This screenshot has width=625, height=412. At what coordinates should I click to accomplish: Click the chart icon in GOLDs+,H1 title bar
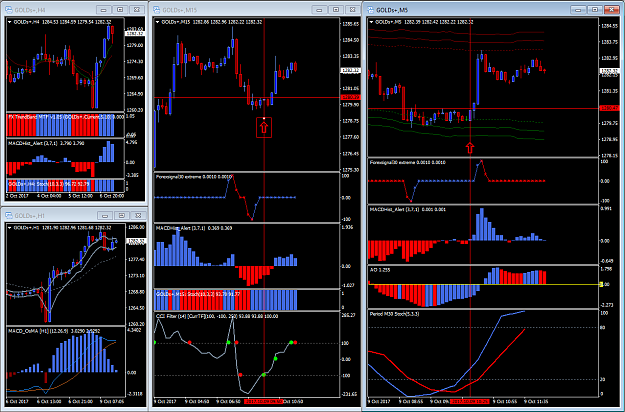tap(8, 216)
